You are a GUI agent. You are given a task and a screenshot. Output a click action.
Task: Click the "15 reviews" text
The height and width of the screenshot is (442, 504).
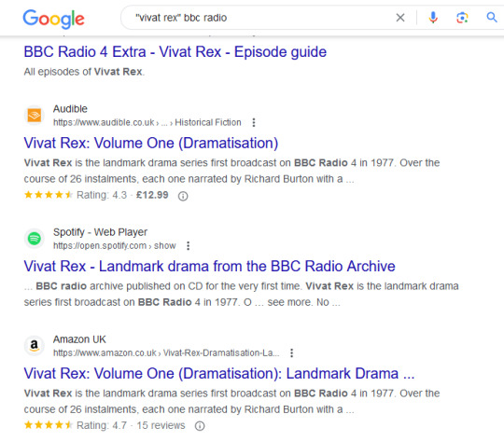(x=161, y=425)
